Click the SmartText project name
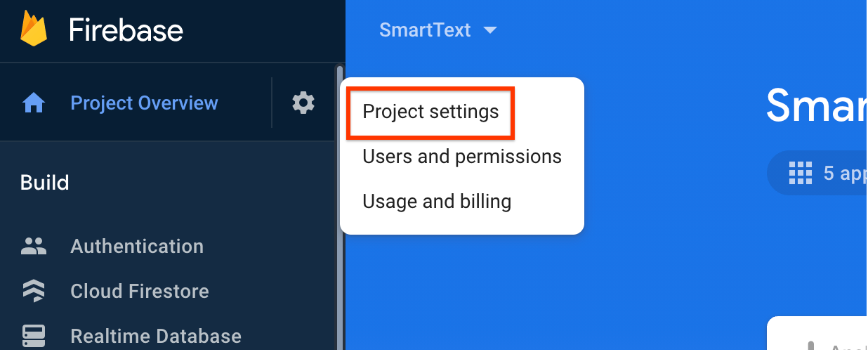This screenshot has height=352, width=868. tap(425, 30)
